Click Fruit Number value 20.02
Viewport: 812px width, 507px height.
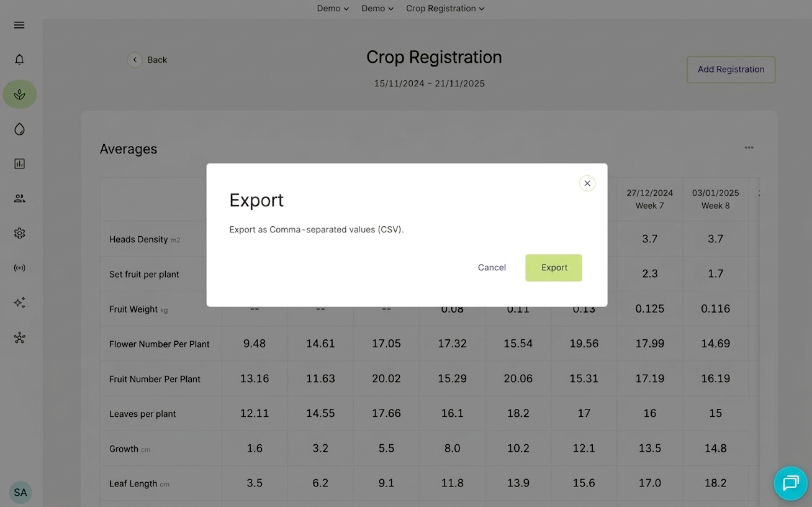click(386, 378)
